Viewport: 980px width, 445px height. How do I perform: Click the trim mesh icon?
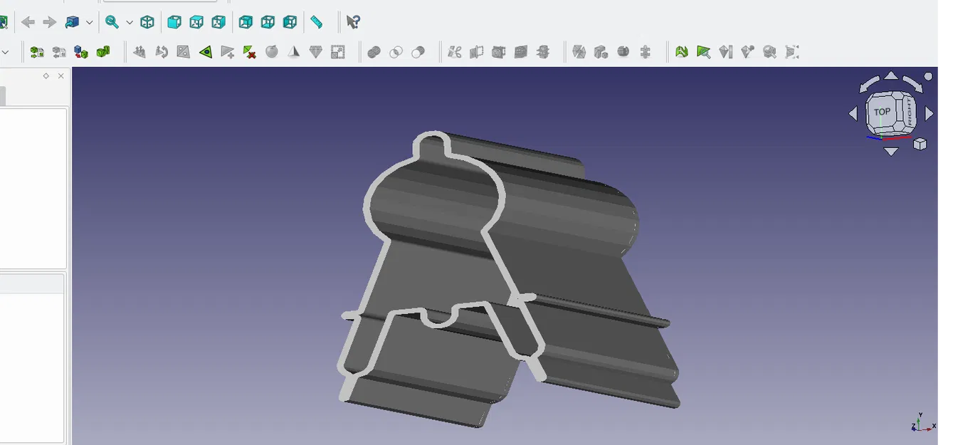coord(477,52)
